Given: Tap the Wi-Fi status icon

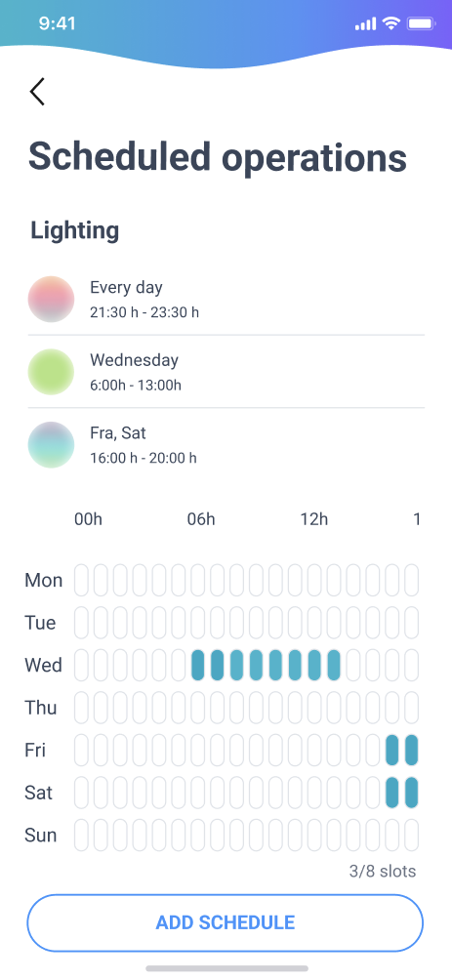Looking at the screenshot, I should coord(391,23).
